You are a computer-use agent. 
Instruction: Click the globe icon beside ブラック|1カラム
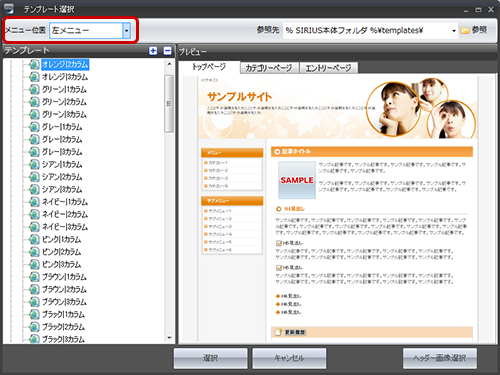(34, 314)
